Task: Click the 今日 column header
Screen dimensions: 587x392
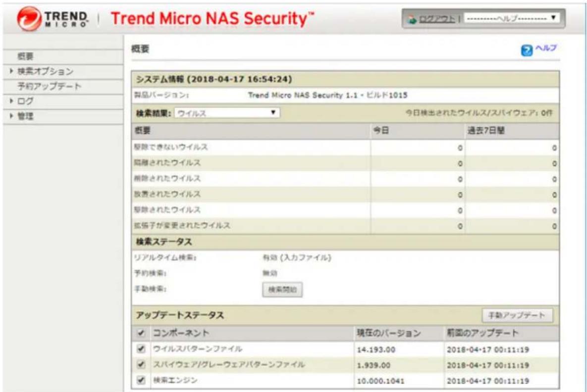Action: pyautogui.click(x=381, y=131)
